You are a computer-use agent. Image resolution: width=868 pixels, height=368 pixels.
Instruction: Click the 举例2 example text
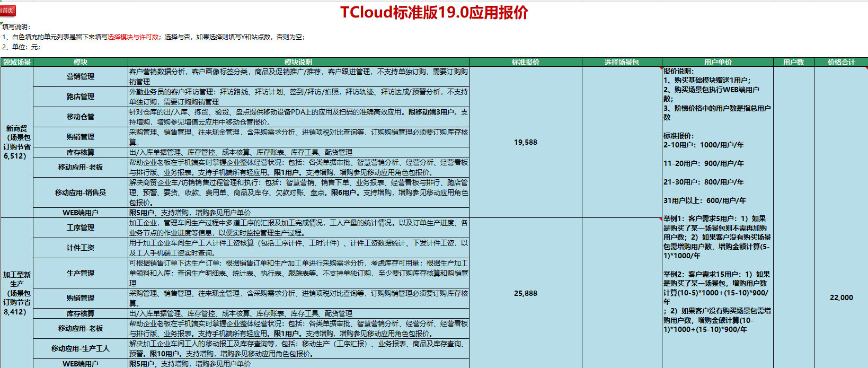[717, 302]
